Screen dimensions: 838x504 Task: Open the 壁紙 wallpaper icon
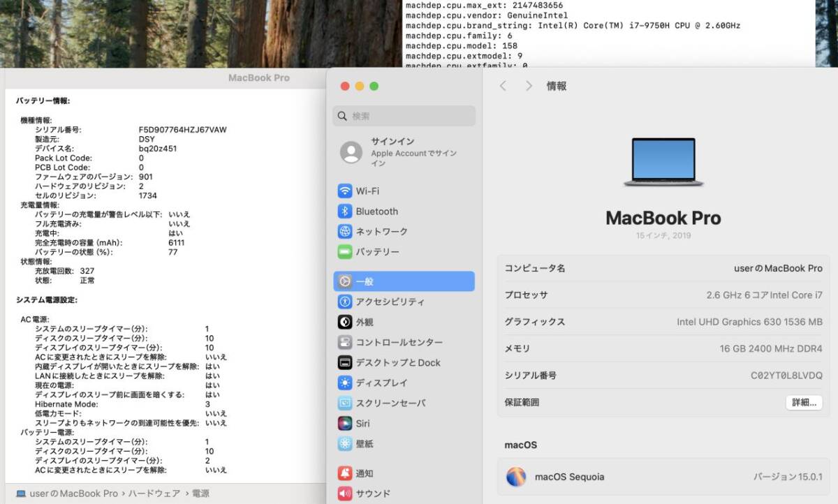pos(344,443)
